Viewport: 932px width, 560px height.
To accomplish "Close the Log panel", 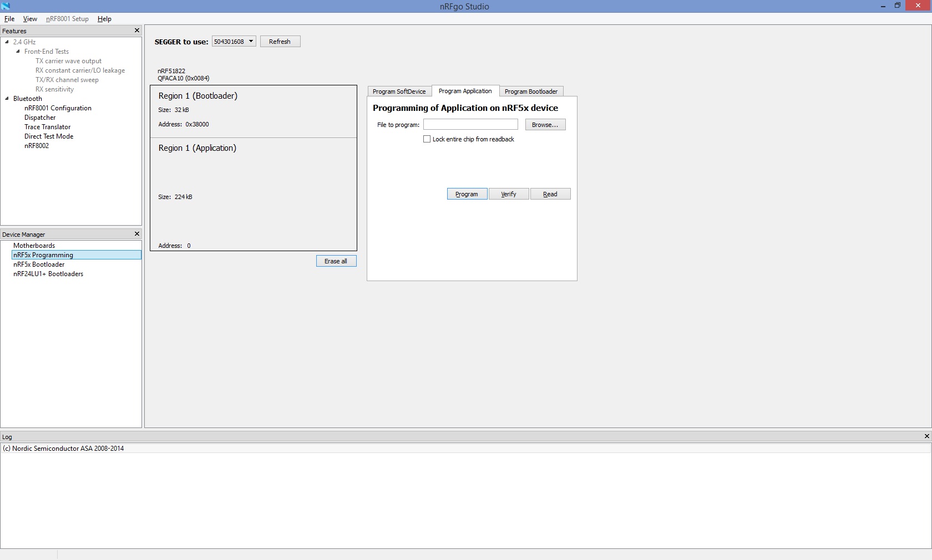I will tap(926, 436).
